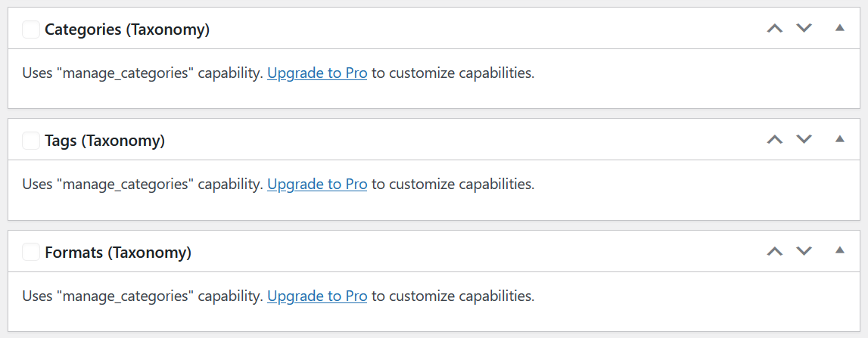Click the capability description text in Categories
868x338 pixels.
tap(142, 73)
